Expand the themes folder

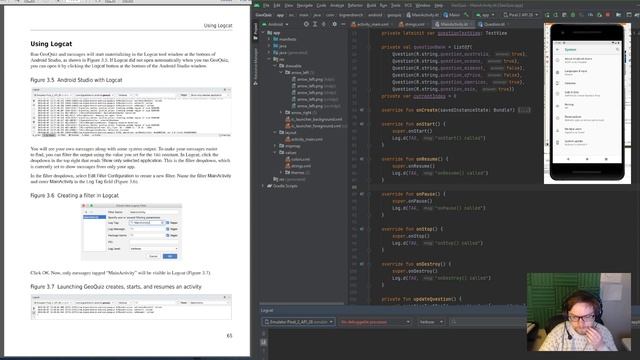281,172
